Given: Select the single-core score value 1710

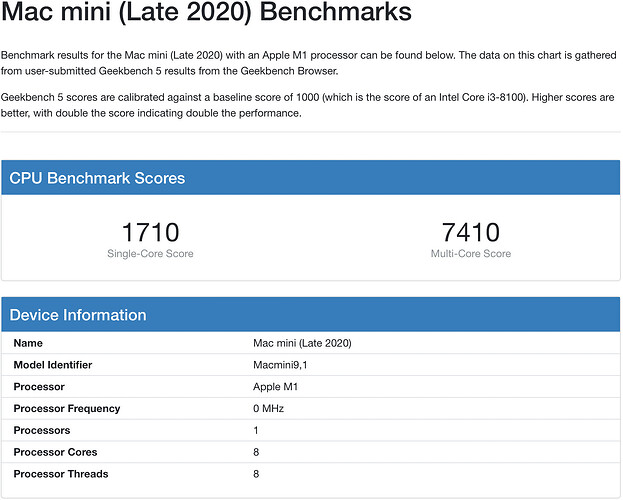Looking at the screenshot, I should pos(150,232).
